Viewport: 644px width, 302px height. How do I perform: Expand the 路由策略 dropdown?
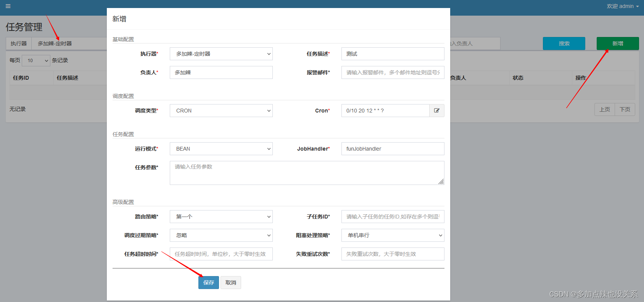point(221,217)
